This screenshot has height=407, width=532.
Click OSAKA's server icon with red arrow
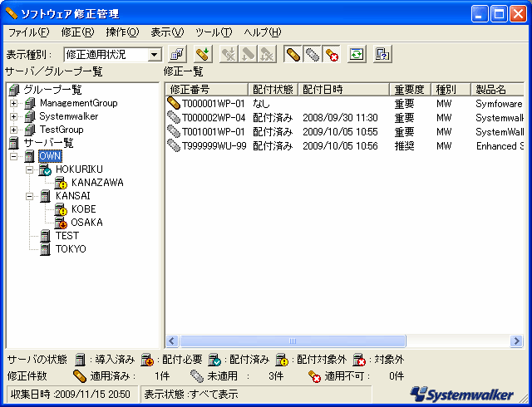62,223
